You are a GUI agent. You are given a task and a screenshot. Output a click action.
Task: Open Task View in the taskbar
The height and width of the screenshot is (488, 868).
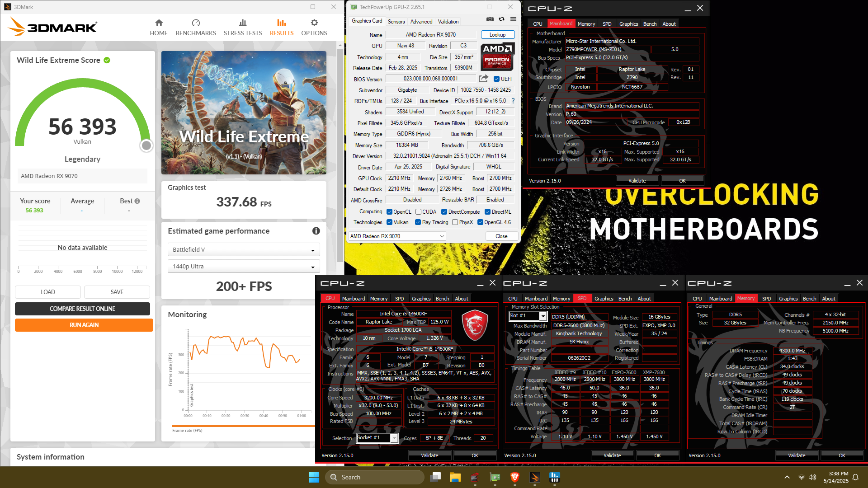435,477
